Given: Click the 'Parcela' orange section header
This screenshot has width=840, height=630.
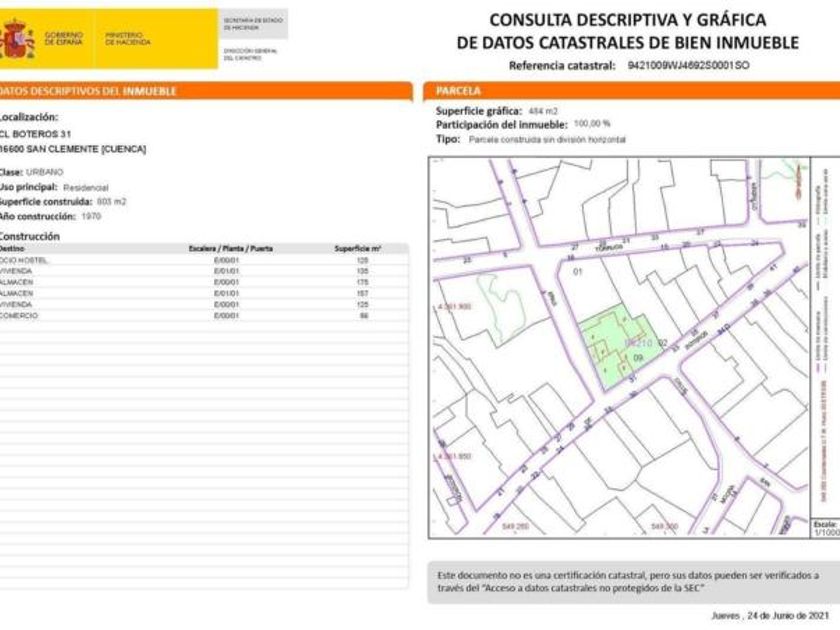Looking at the screenshot, I should pyautogui.click(x=632, y=91).
